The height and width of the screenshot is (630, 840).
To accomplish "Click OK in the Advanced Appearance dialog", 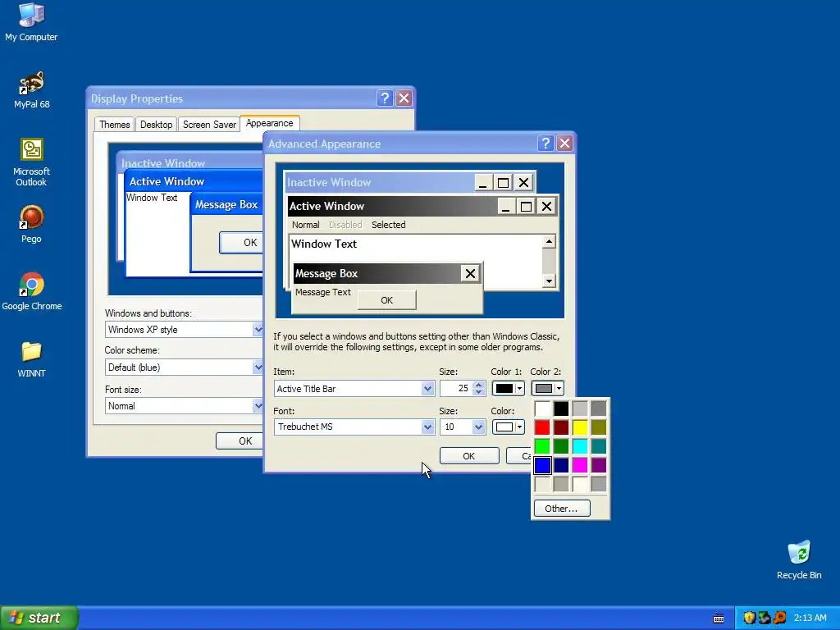I will [x=468, y=456].
